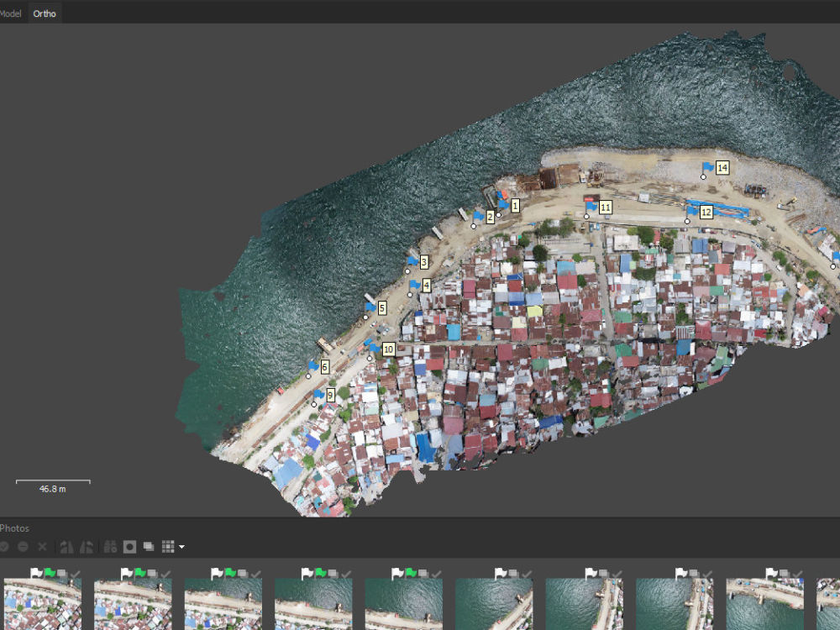The image size is (840, 630).
Task: Select the stacked images view icon
Action: [149, 547]
